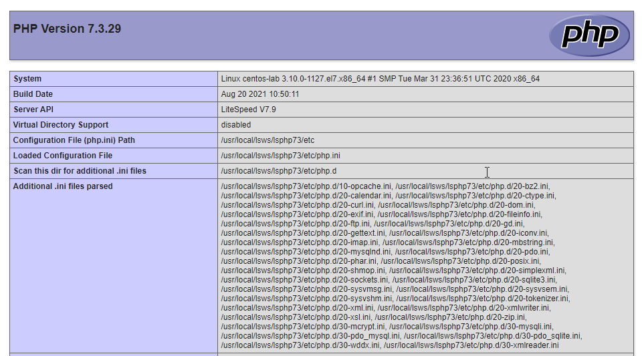Image resolution: width=644 pixels, height=356 pixels.
Task: Click the 20-gettext.ini file path
Action: [x=303, y=233]
